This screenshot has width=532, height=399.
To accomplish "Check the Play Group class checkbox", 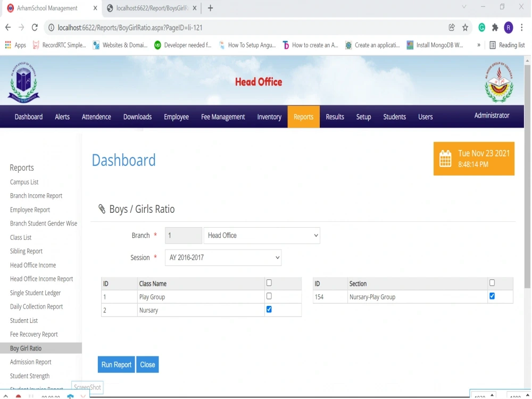I will [269, 296].
